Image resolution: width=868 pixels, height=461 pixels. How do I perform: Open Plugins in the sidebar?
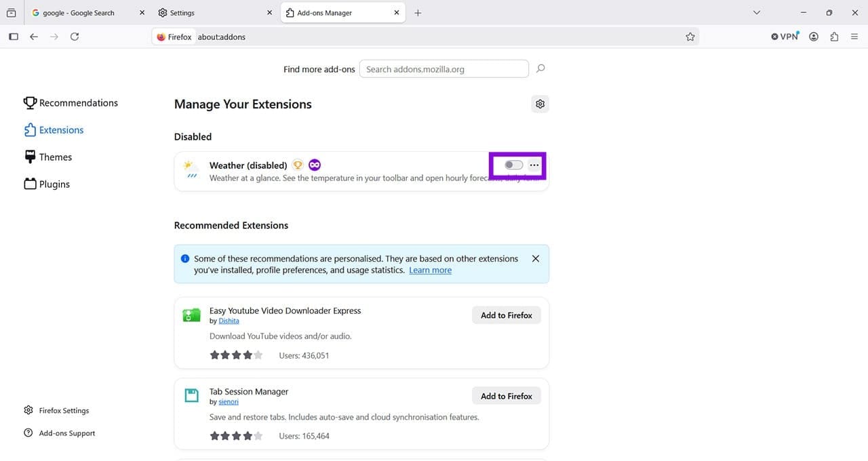(x=47, y=184)
